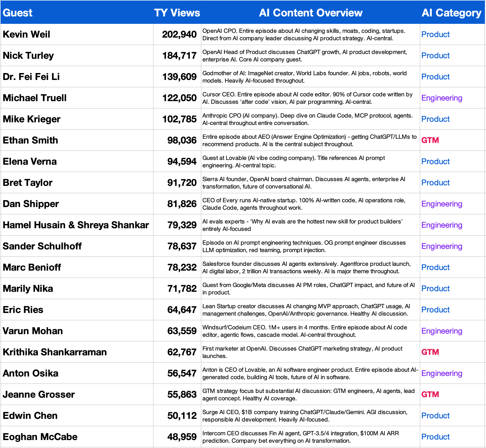Select the Ethan Smith guest cell
This screenshot has width=486, height=448.
tap(77, 140)
